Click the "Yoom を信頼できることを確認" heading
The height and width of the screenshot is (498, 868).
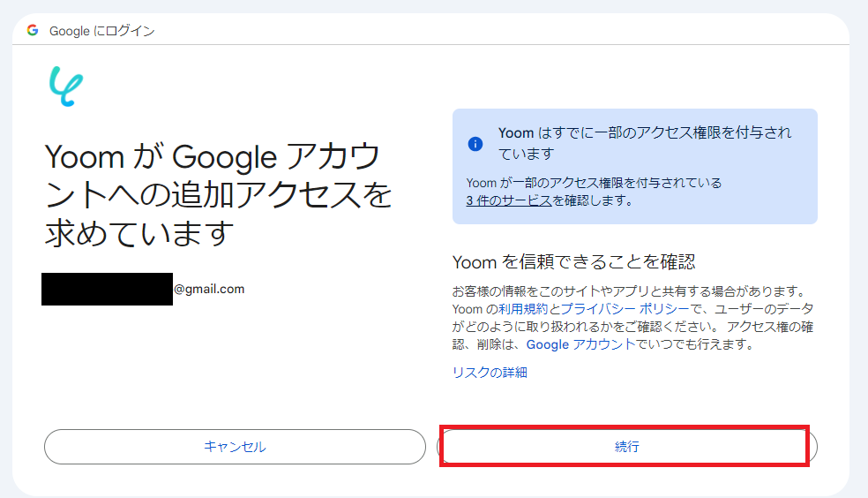point(573,262)
